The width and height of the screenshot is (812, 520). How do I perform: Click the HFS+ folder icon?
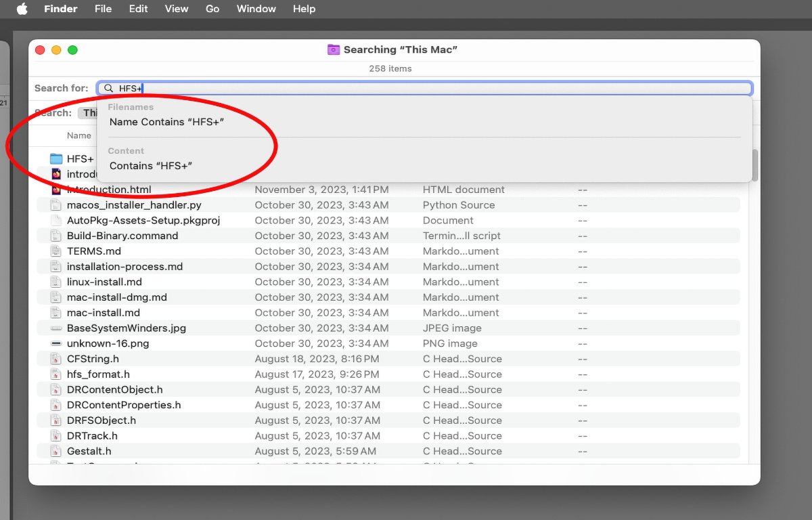click(x=56, y=158)
